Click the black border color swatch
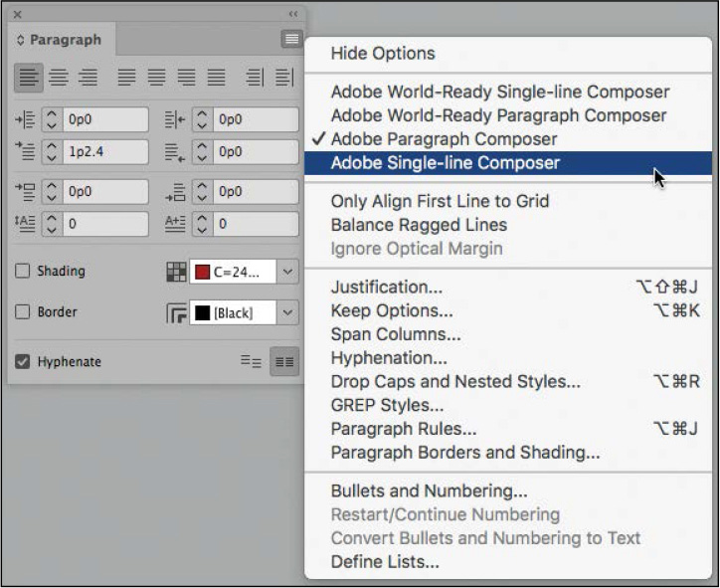Screen dimensions: 720x588 203,313
